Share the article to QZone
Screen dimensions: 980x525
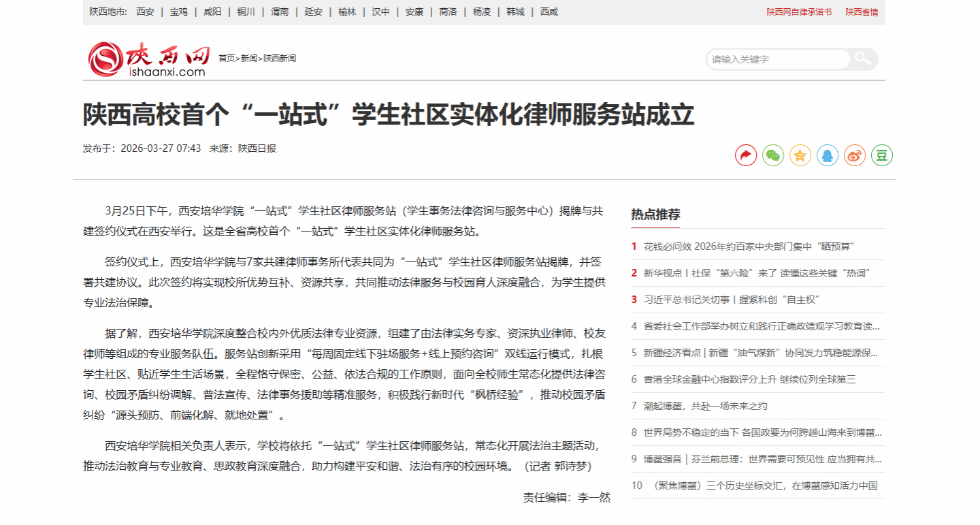tap(800, 155)
